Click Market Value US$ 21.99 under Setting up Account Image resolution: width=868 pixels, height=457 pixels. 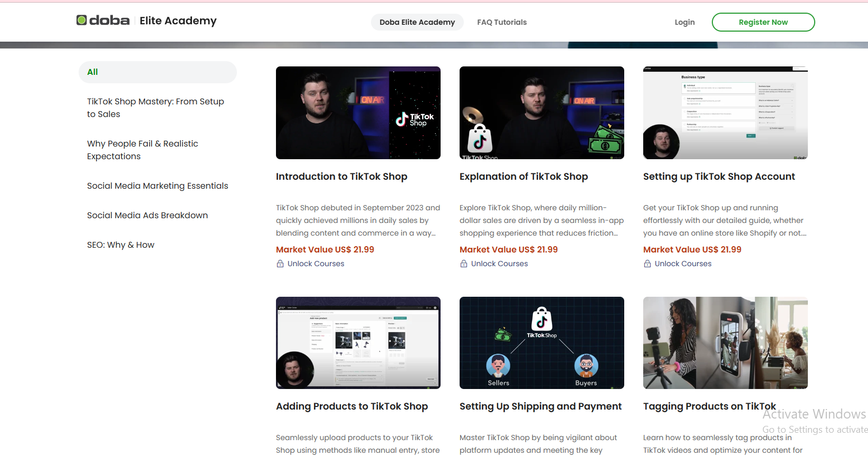click(x=692, y=249)
